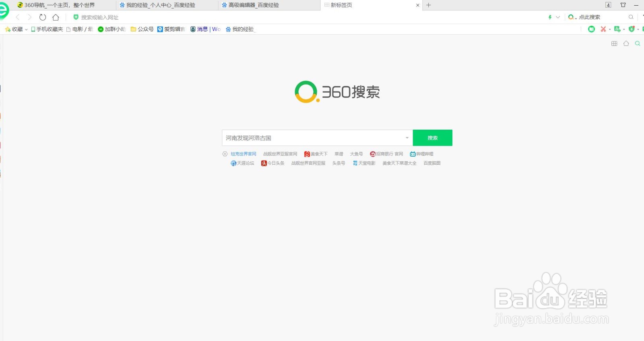The height and width of the screenshot is (341, 644).
Task: Open the 天涯论坛 quick link
Action: pos(242,163)
